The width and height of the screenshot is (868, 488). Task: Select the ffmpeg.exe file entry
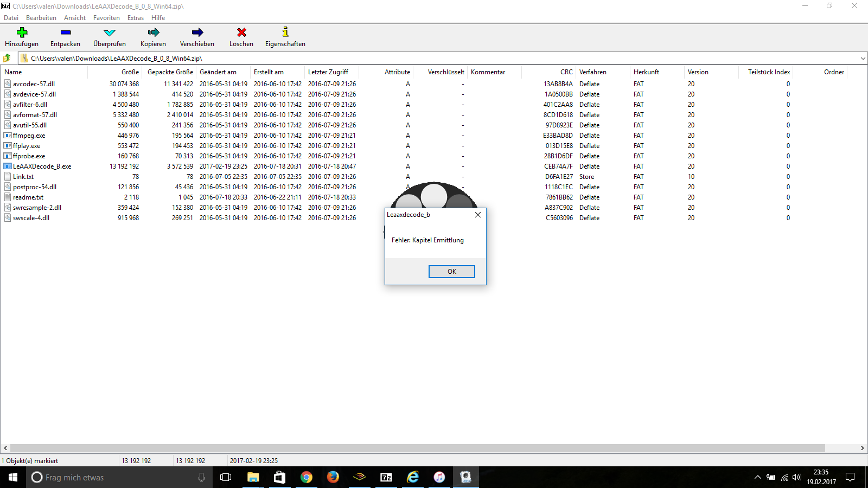click(x=29, y=136)
